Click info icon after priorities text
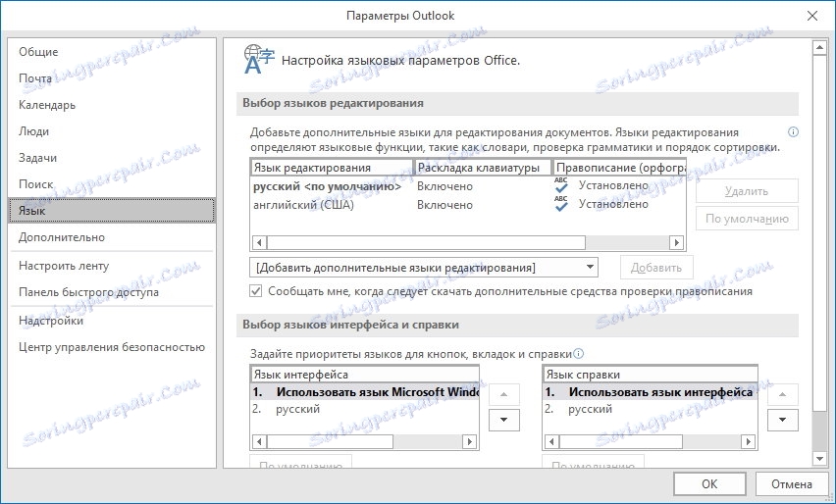Screen dimensions: 836x504 click(x=579, y=354)
